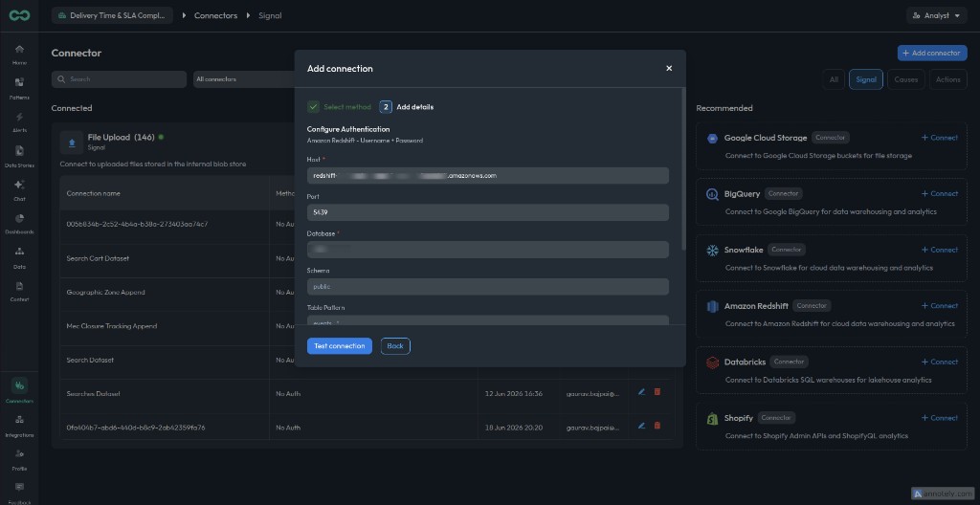Connect to Amazon Redshift
This screenshot has height=505, width=980.
pos(940,306)
